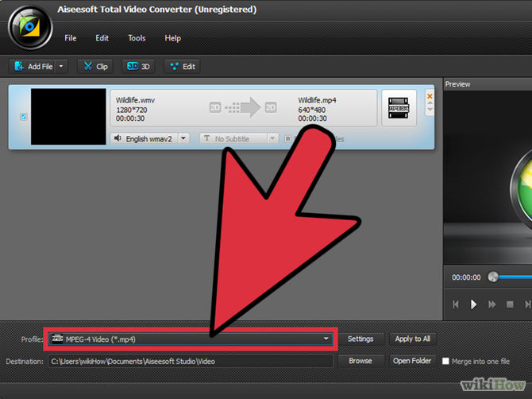This screenshot has width=532, height=399.
Task: Click Apply to All button
Action: pos(413,339)
